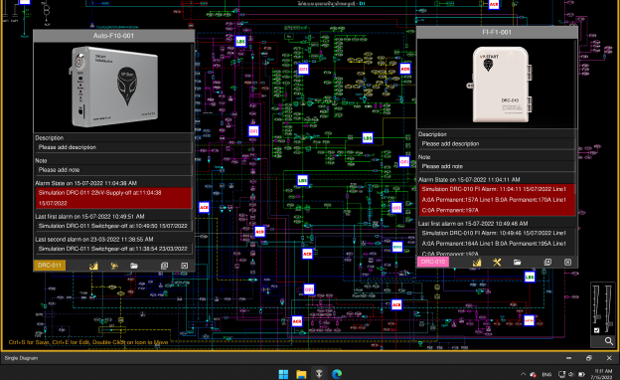Close the Auto-F10-001 panel

tap(185, 266)
